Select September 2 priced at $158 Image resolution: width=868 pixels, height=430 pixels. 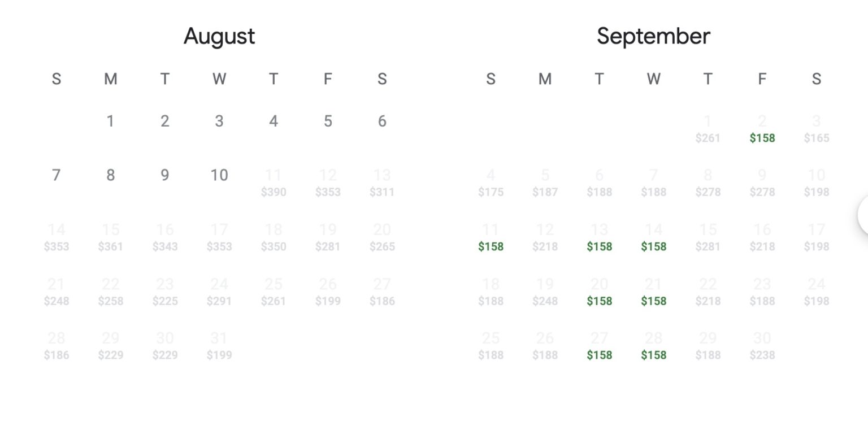tap(762, 129)
